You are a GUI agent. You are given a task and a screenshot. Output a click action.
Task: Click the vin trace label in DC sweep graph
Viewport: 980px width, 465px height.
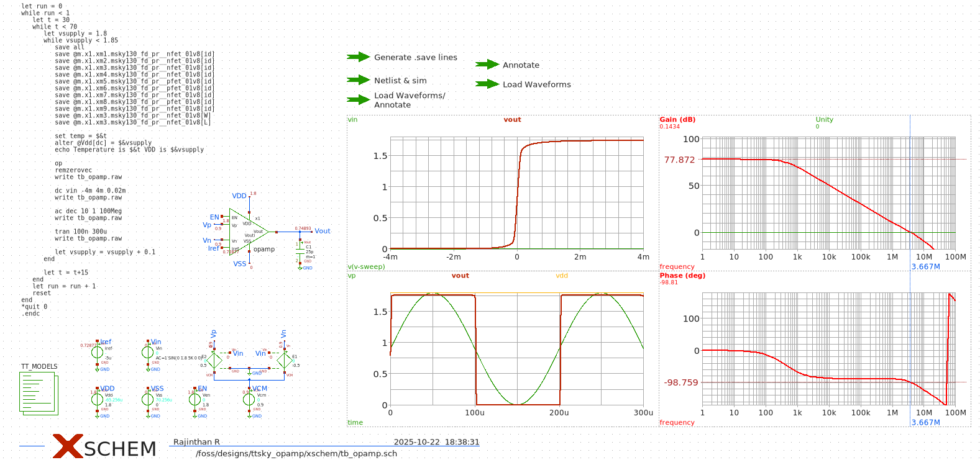click(352, 119)
